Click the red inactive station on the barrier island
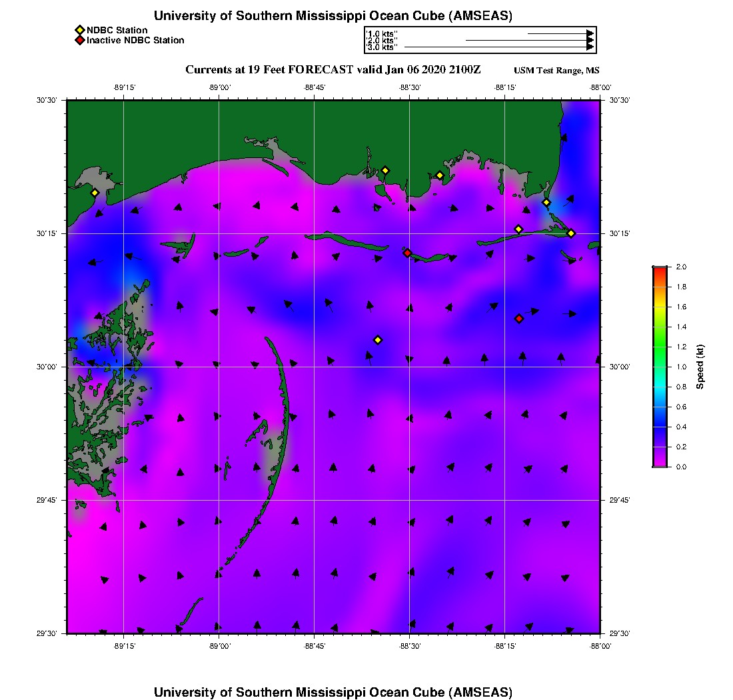 (x=407, y=253)
